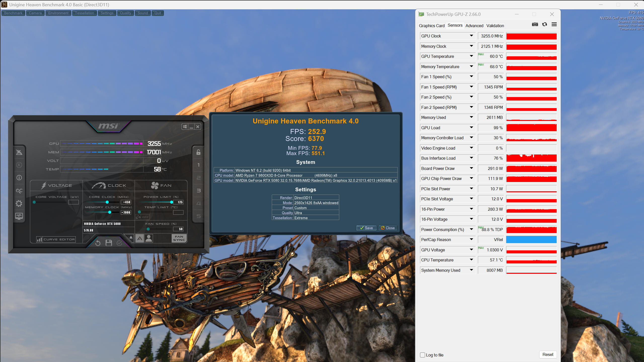Open Heaven Tessellation menu

[85, 13]
